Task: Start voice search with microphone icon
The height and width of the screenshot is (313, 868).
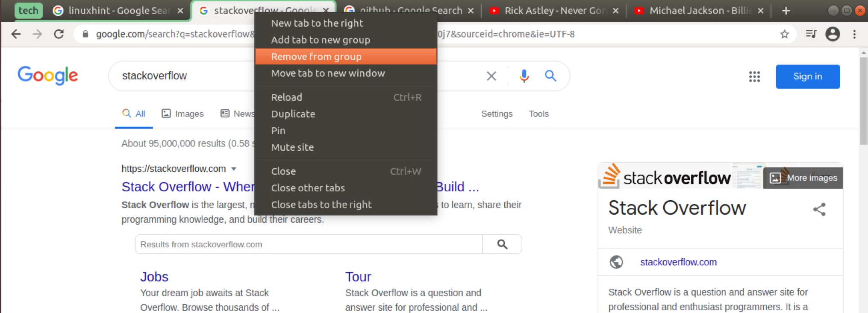Action: click(524, 76)
